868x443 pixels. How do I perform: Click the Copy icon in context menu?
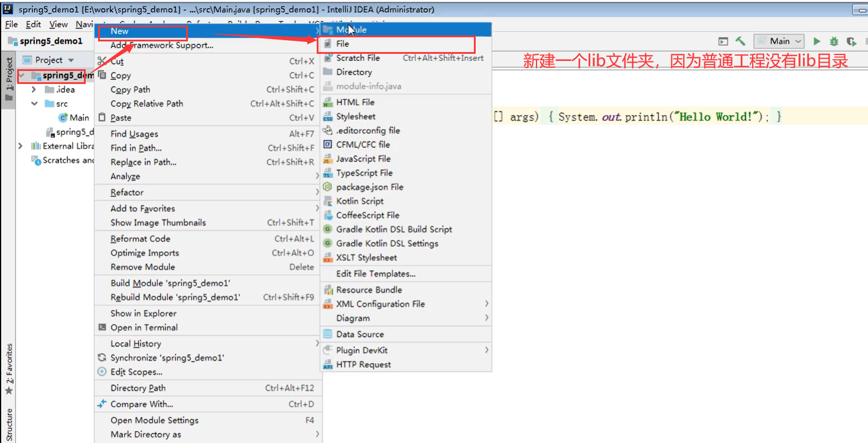point(102,75)
